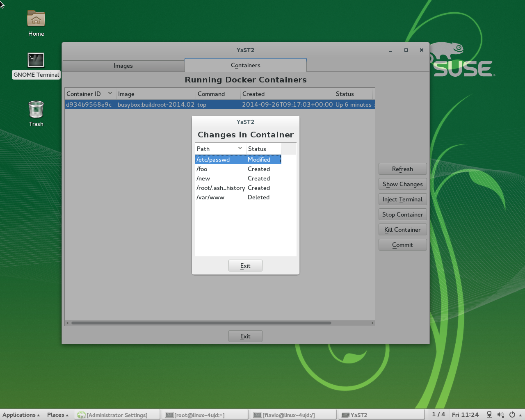Select the /var/www row
Viewport: 525px width, 420px height.
[238, 197]
